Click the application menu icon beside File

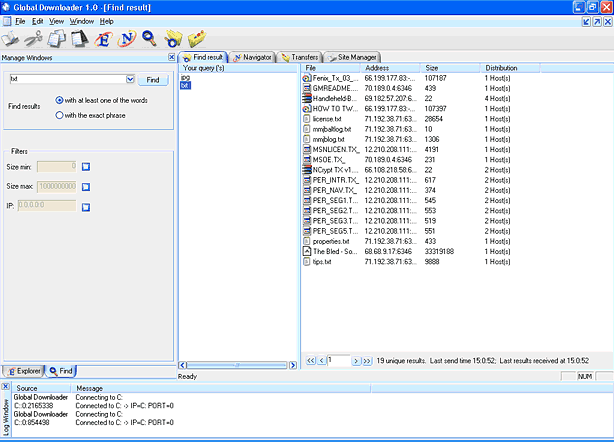(x=7, y=21)
